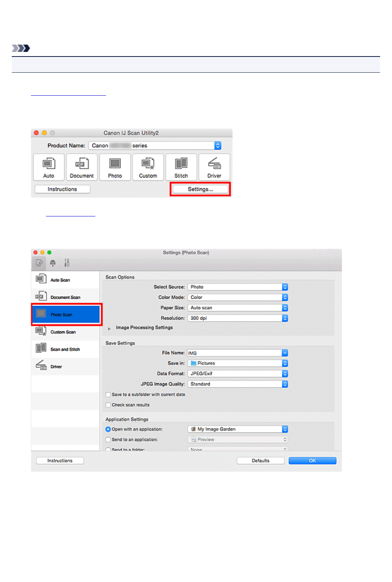Viewport: 392px width, 582px height.
Task: Click the Driver scan button icon
Action: click(x=214, y=167)
